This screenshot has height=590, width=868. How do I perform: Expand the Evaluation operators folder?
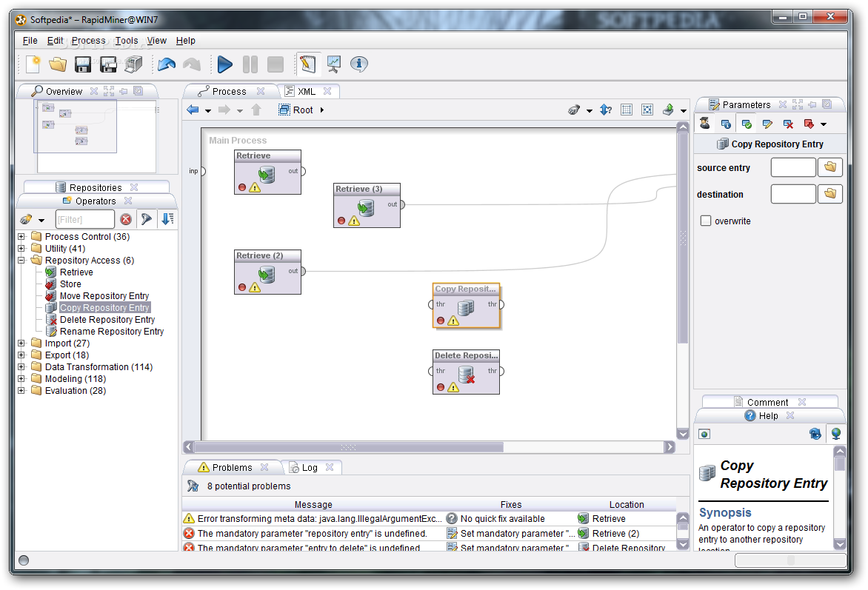pyautogui.click(x=21, y=390)
